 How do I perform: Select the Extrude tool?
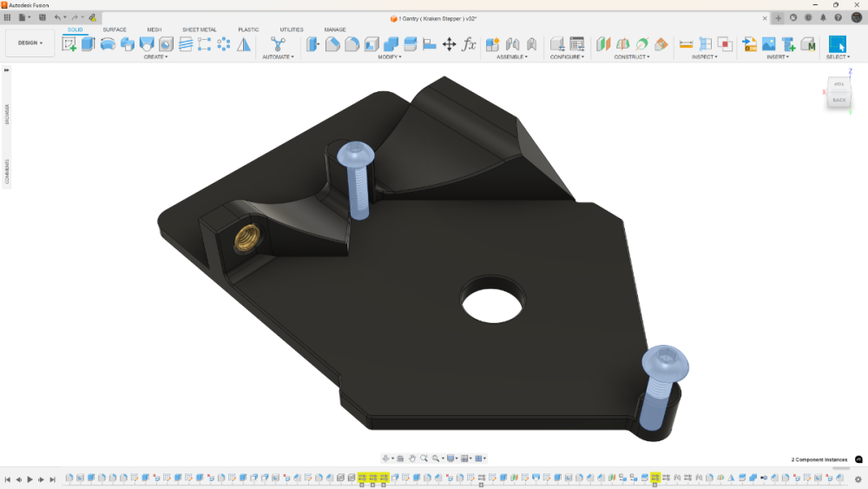88,44
